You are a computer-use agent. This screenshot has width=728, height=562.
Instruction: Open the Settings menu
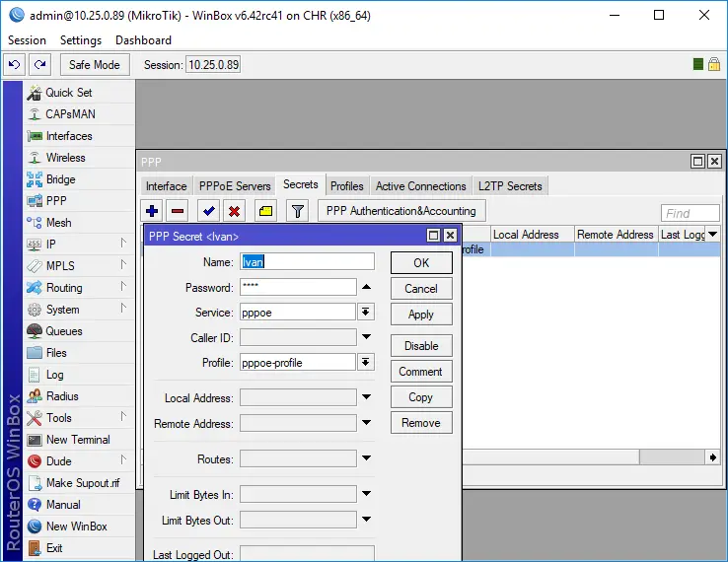click(81, 40)
